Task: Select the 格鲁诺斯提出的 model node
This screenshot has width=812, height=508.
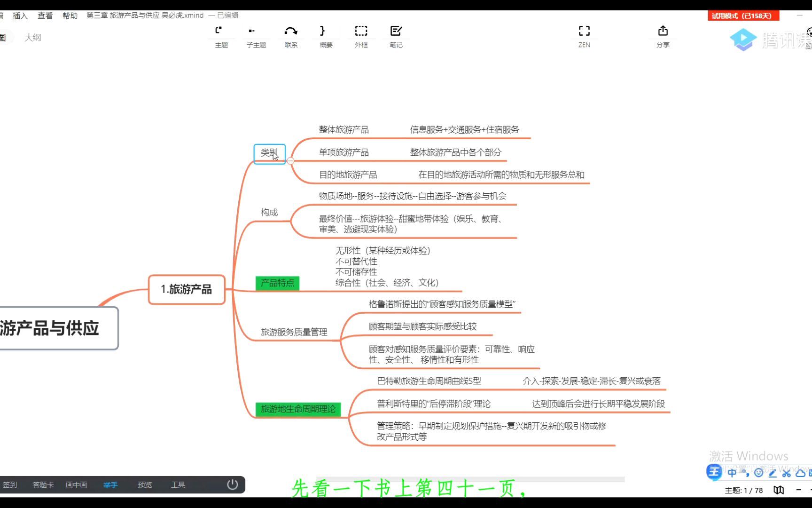Action: (x=442, y=304)
